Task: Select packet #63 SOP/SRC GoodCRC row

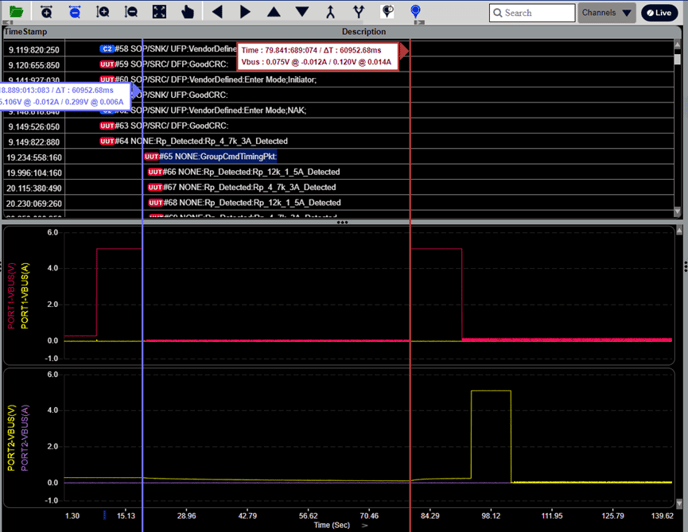Action: [338, 126]
